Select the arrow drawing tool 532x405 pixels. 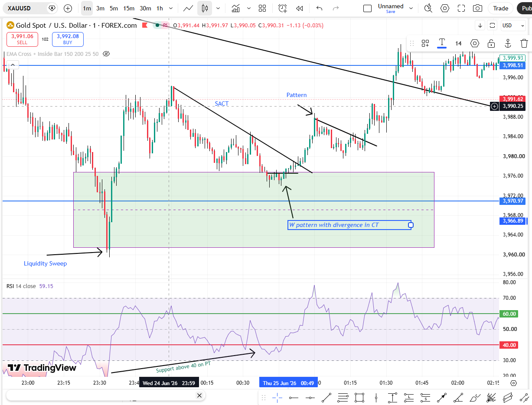[442, 397]
